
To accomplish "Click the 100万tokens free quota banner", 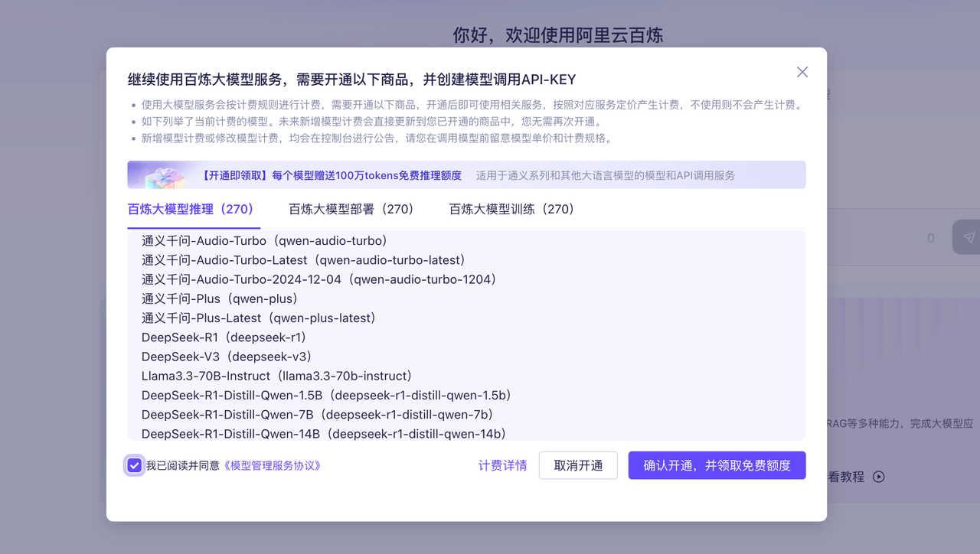I will [465, 174].
